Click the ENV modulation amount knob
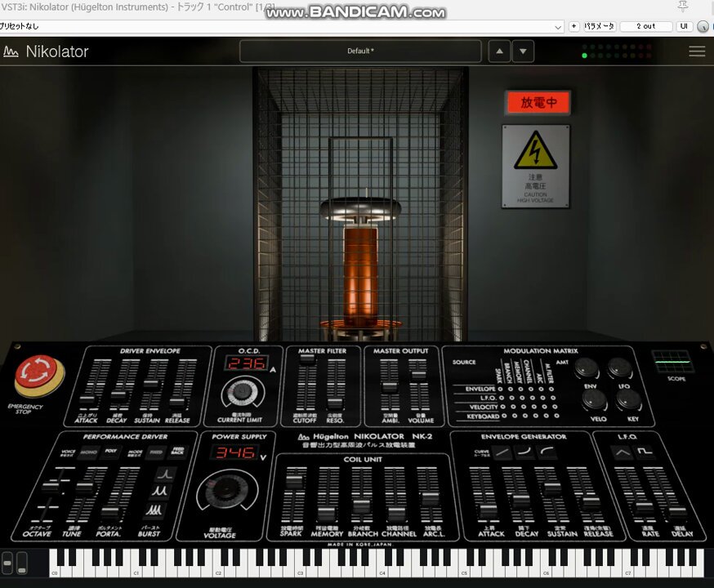Image resolution: width=714 pixels, height=588 pixels. coord(587,368)
